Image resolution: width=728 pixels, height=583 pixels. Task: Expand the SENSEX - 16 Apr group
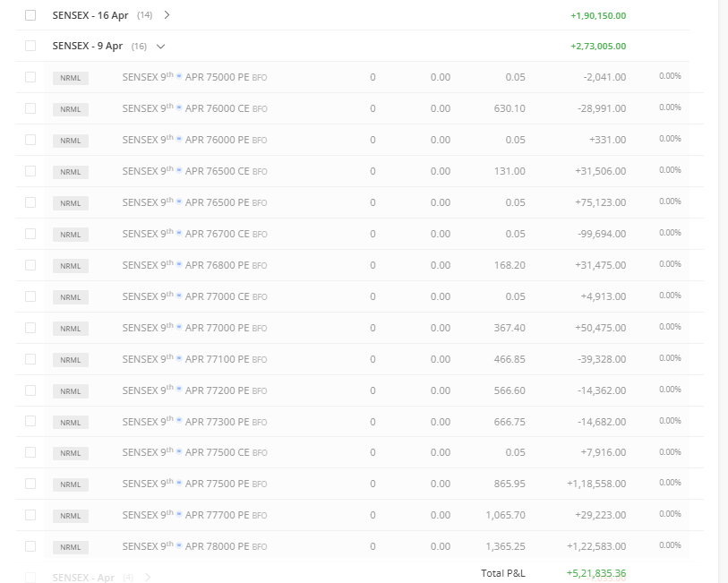click(167, 15)
